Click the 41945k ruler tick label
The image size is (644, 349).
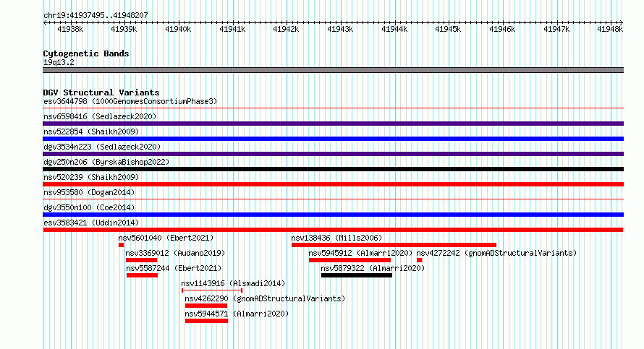pyautogui.click(x=448, y=29)
